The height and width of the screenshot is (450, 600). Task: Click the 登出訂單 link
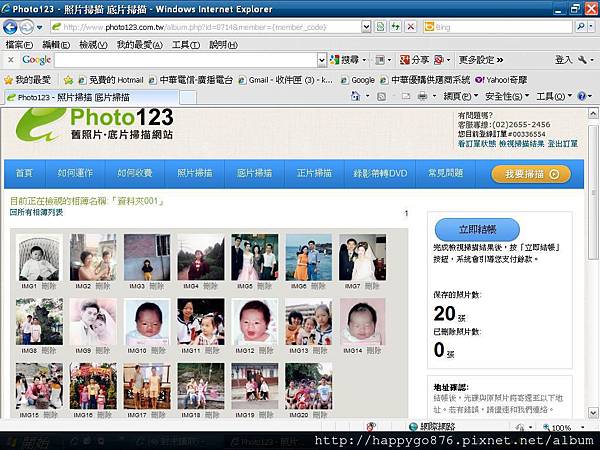562,143
